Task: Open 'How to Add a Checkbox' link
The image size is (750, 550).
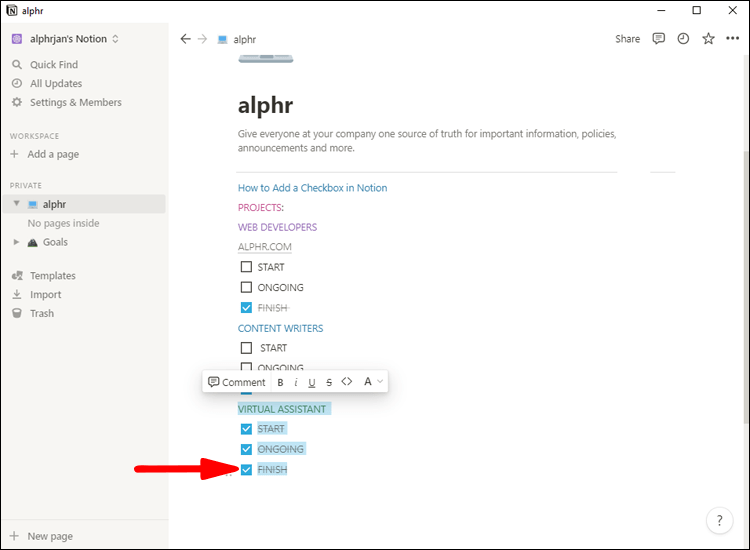Action: (312, 188)
